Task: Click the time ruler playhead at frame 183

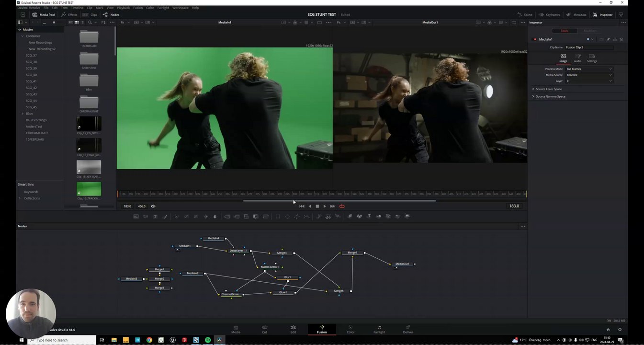Action: tap(118, 194)
